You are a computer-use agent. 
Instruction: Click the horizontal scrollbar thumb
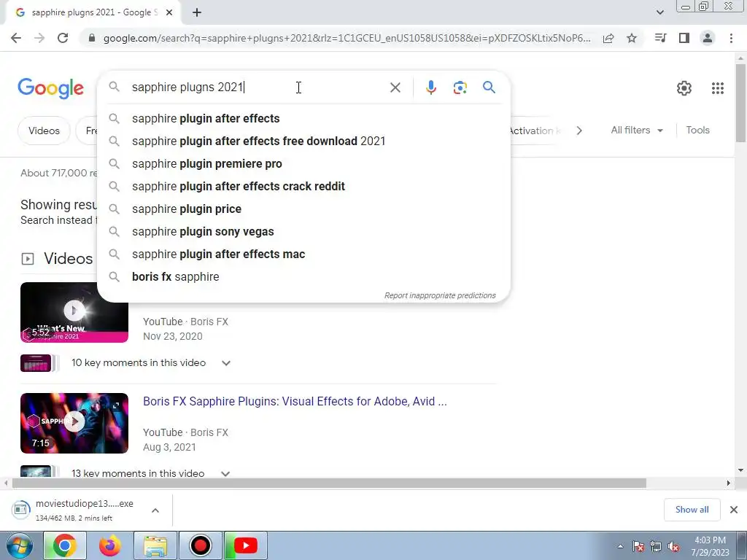point(329,483)
